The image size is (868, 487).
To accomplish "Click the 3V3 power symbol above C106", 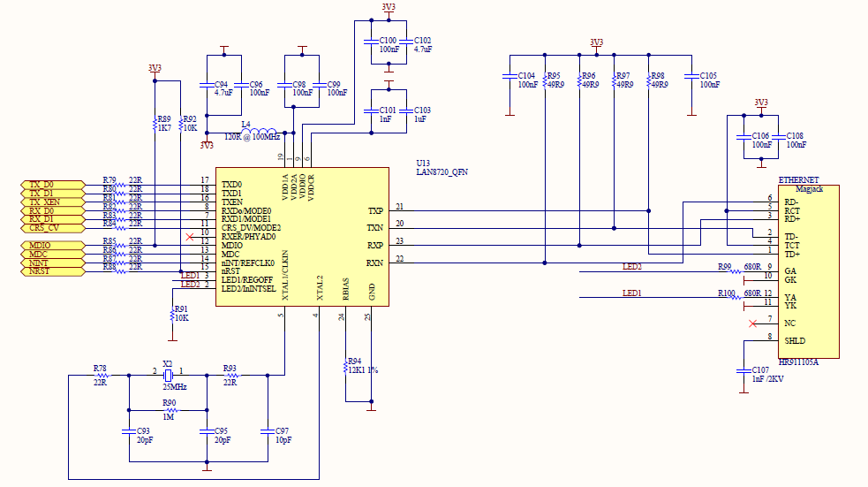I will point(761,106).
